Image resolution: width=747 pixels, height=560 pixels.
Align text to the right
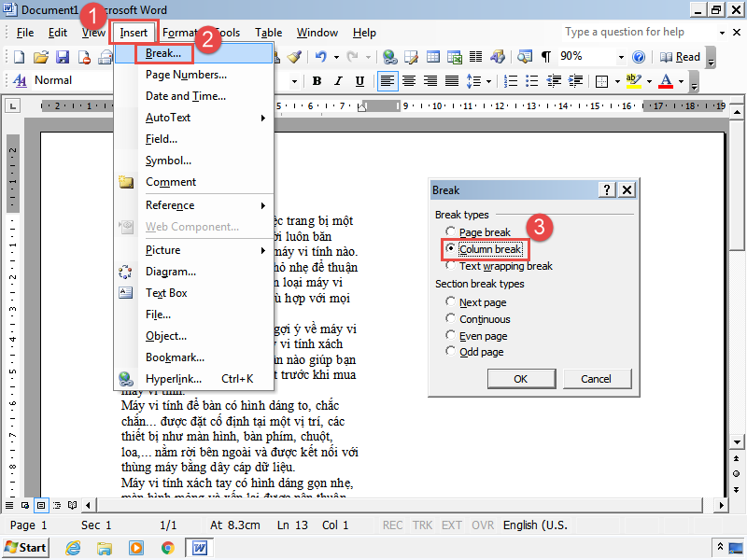430,81
